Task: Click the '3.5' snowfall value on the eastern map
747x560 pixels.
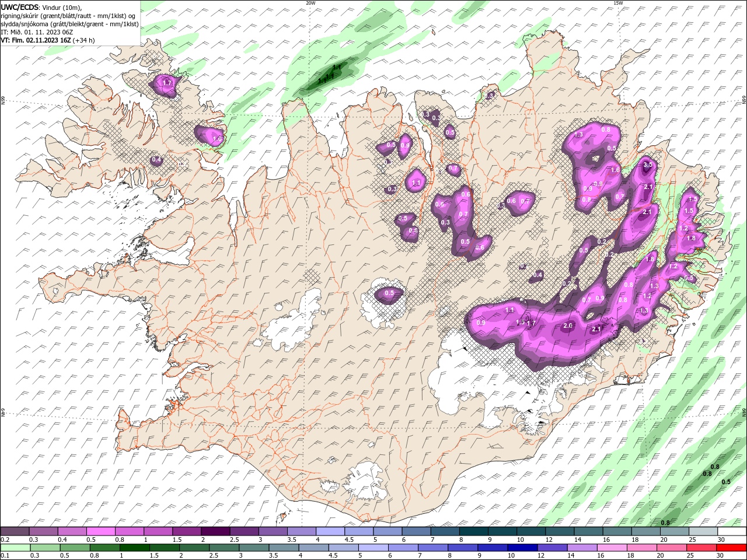Action: pyautogui.click(x=648, y=165)
